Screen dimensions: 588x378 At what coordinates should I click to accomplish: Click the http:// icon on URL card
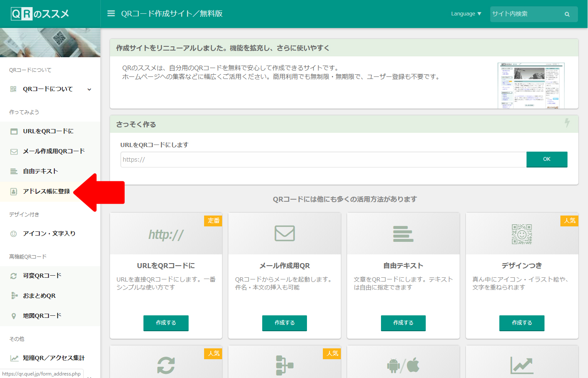pyautogui.click(x=166, y=234)
